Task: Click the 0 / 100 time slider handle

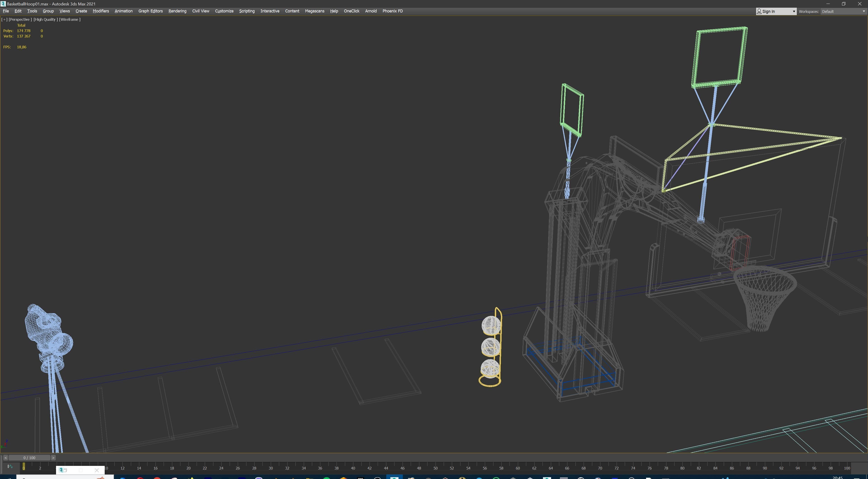Action: [29, 458]
